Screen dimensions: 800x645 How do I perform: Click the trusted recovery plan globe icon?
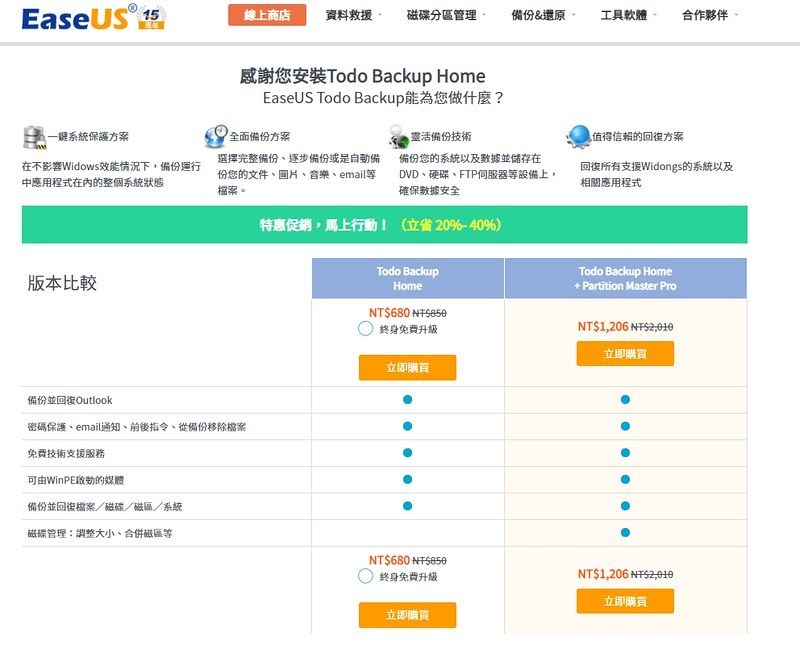tap(578, 136)
